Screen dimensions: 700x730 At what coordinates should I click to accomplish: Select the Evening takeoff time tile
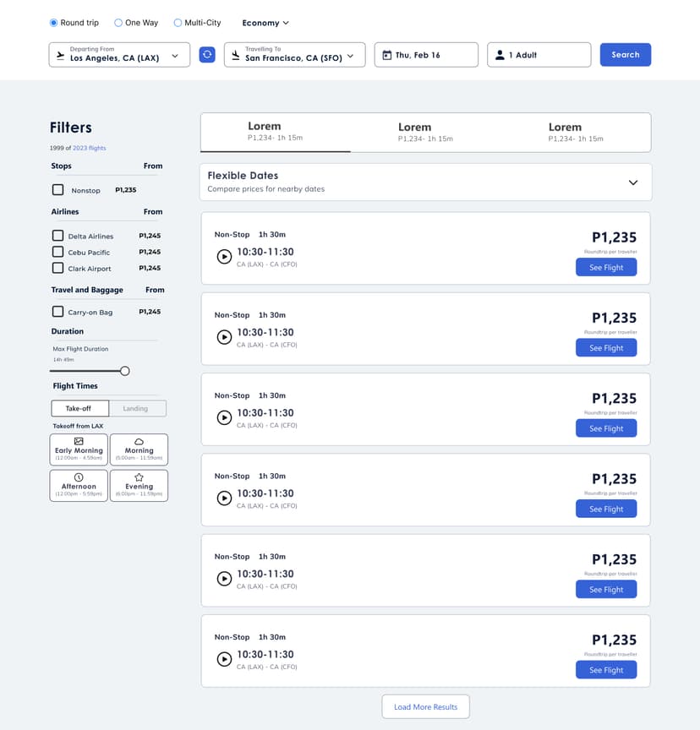pyautogui.click(x=139, y=486)
